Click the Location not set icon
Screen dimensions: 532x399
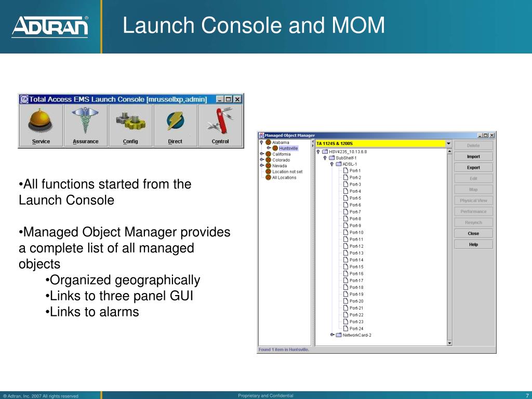pos(269,171)
